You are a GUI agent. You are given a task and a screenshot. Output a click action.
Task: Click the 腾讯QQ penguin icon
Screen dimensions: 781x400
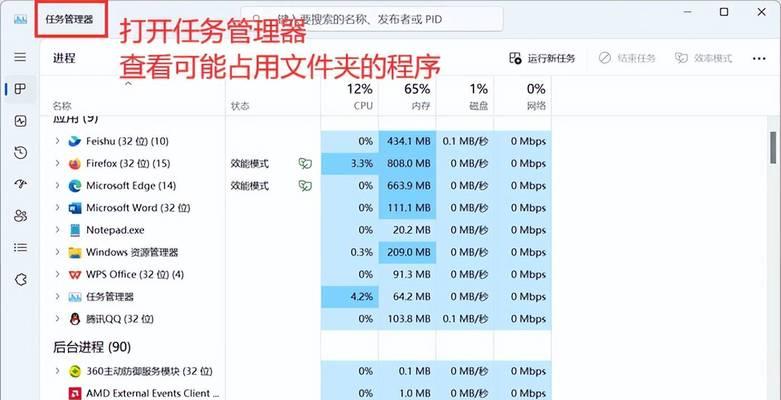[75, 319]
